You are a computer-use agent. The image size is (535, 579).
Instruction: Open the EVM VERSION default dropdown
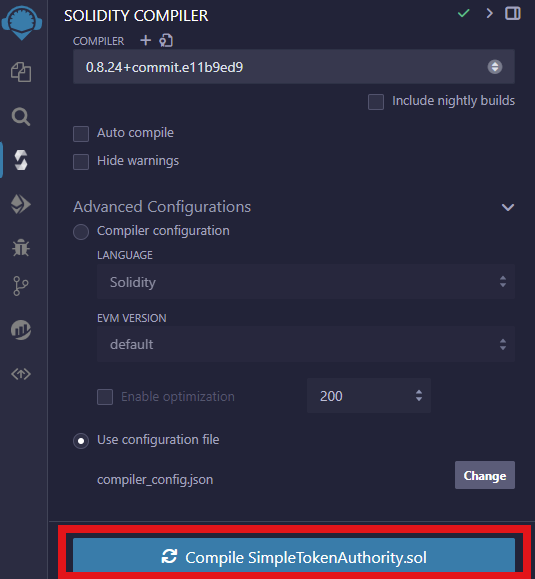(x=306, y=344)
